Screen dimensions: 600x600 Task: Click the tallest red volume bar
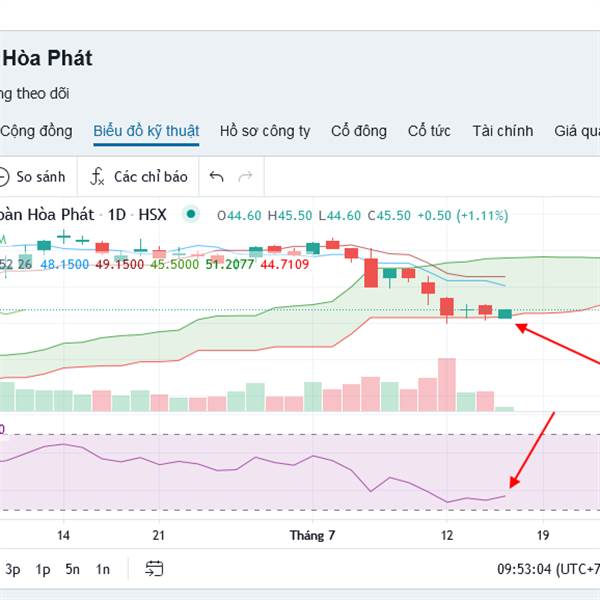pyautogui.click(x=447, y=385)
